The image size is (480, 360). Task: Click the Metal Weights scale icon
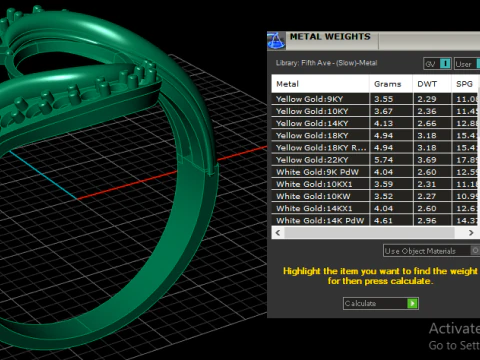point(276,41)
